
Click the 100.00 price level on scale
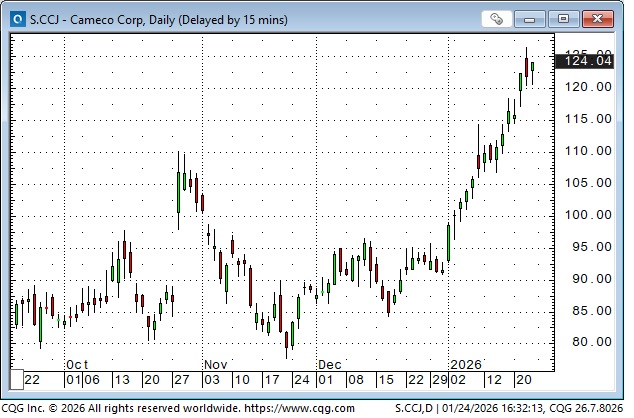[x=588, y=214]
